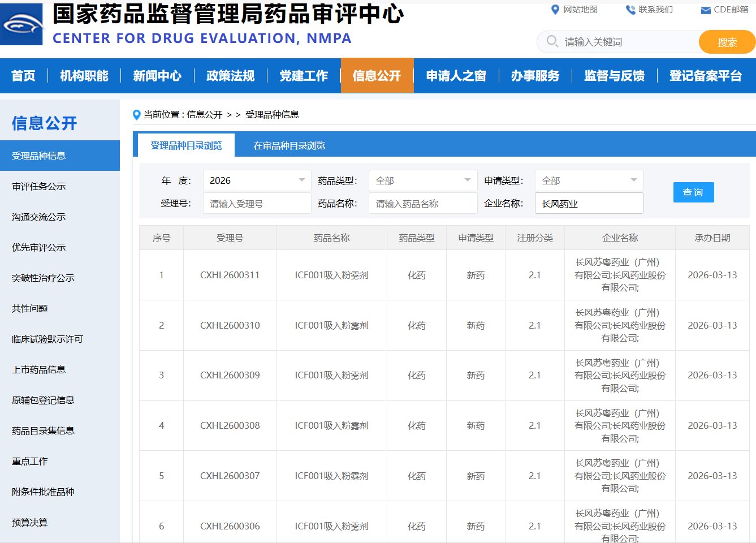Click the location pin beside 当前位置 breadcrumb

click(x=136, y=114)
